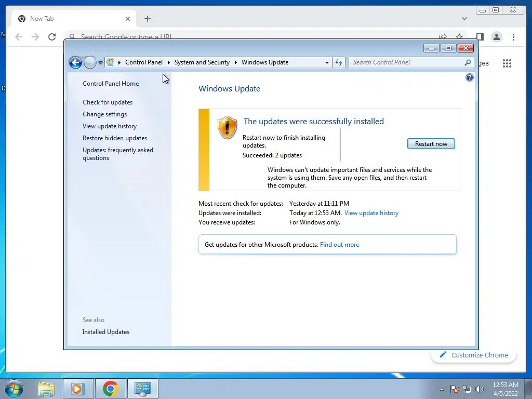Screen dimensions: 532x399
Task: Click View update history next to install time
Action: pyautogui.click(x=371, y=213)
